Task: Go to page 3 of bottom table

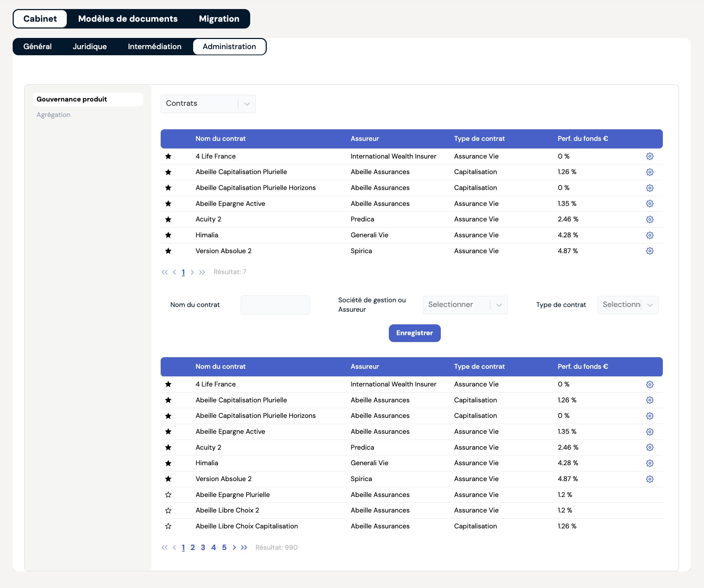Action: pos(203,548)
